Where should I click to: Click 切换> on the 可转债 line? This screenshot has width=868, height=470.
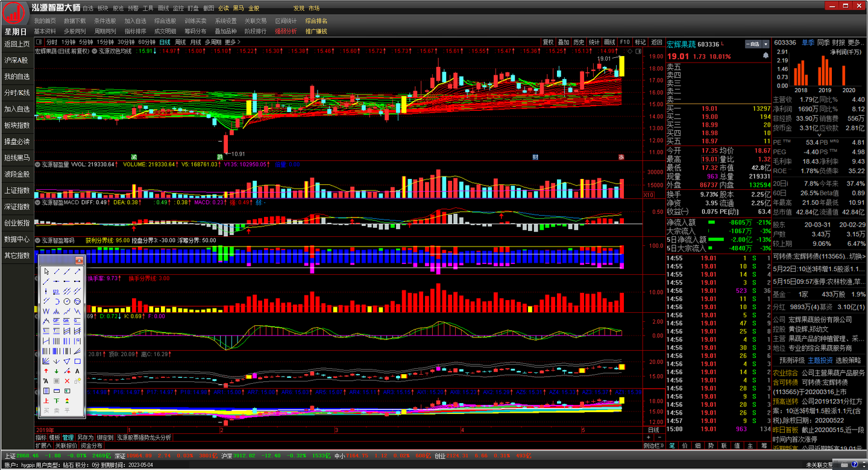856,256
